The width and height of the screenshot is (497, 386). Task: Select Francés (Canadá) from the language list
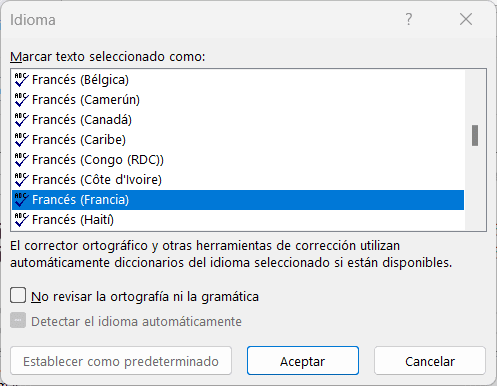pos(238,120)
